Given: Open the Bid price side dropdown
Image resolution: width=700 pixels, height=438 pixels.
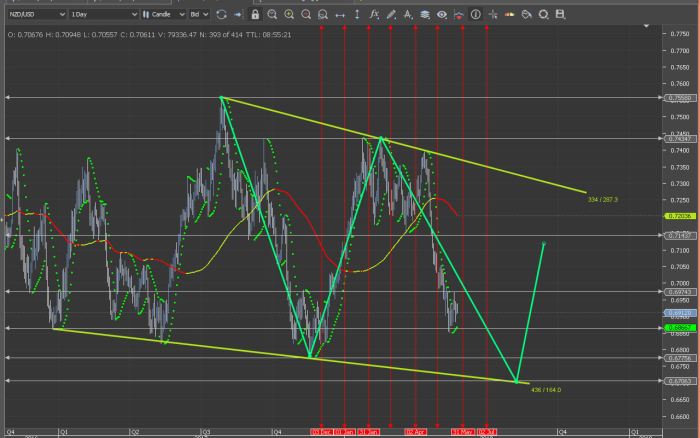Looking at the screenshot, I should [x=199, y=14].
